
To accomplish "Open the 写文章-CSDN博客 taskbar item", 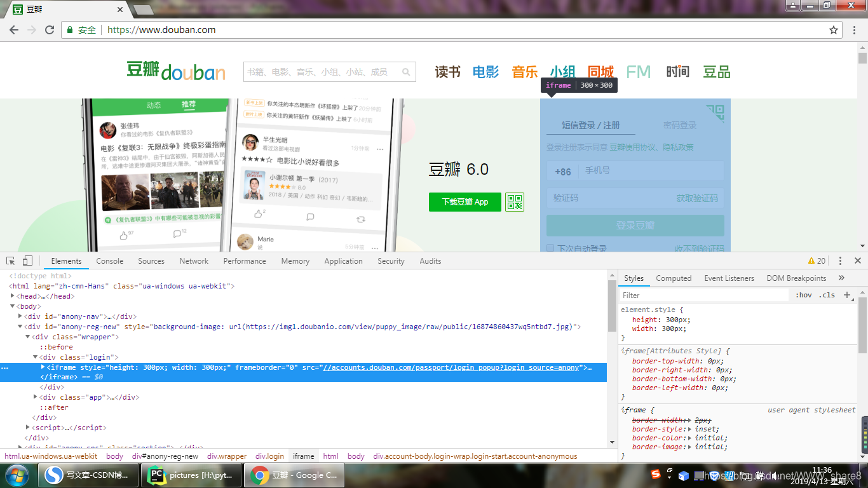I will coord(89,475).
